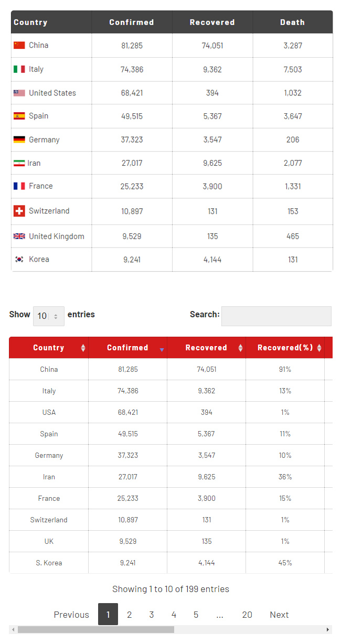Go to page 2 of entries

click(129, 615)
